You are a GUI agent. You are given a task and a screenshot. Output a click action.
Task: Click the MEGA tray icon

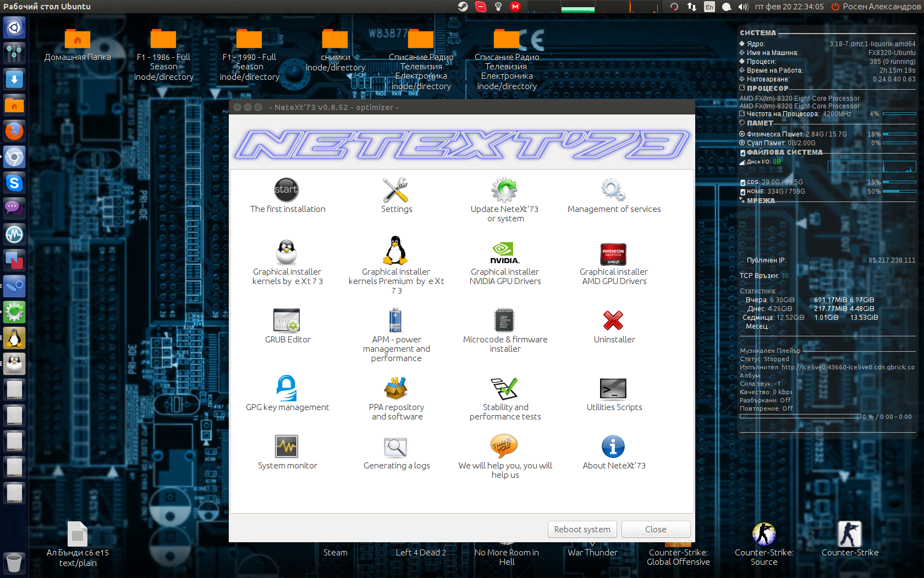(x=515, y=7)
